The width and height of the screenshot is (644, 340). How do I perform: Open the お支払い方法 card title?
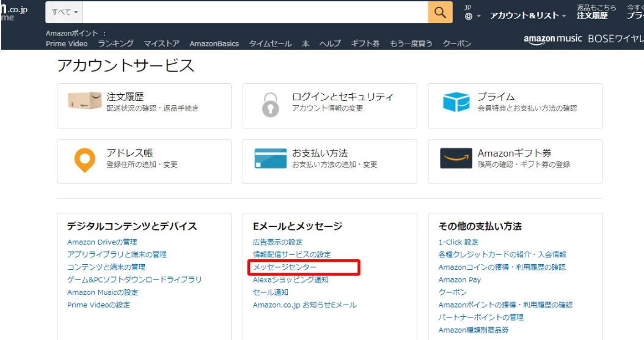pyautogui.click(x=320, y=153)
